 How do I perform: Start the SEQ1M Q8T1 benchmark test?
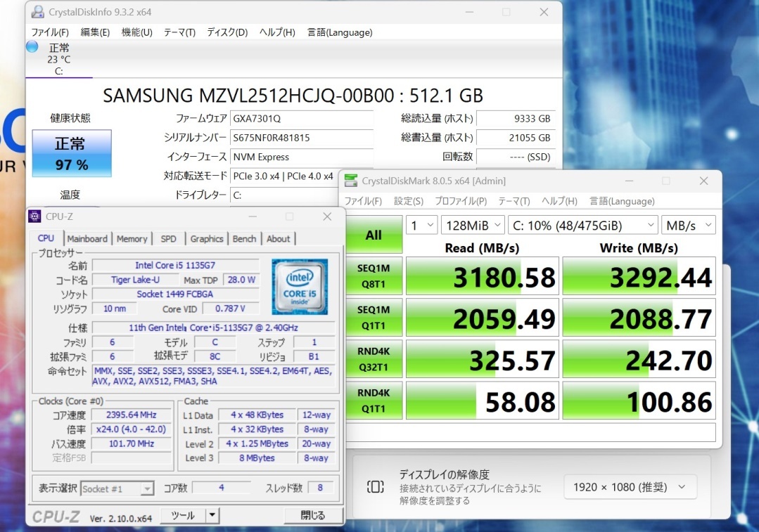pos(374,276)
